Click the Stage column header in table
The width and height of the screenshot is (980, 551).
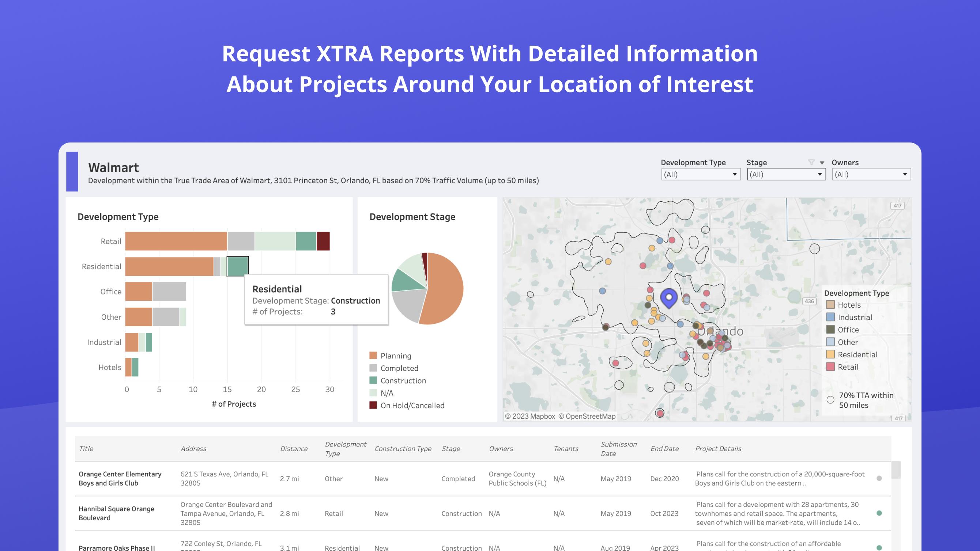(451, 449)
